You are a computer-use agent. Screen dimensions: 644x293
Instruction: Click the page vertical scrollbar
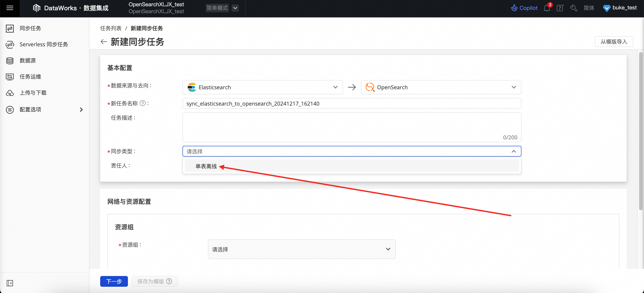click(x=640, y=131)
